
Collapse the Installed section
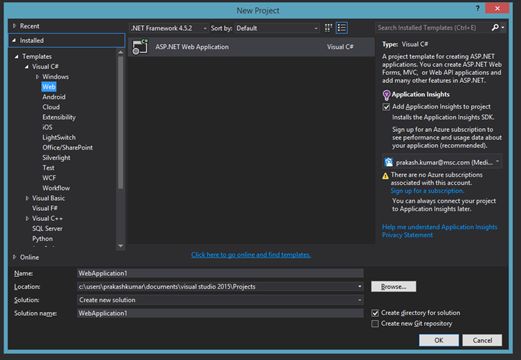coord(14,40)
